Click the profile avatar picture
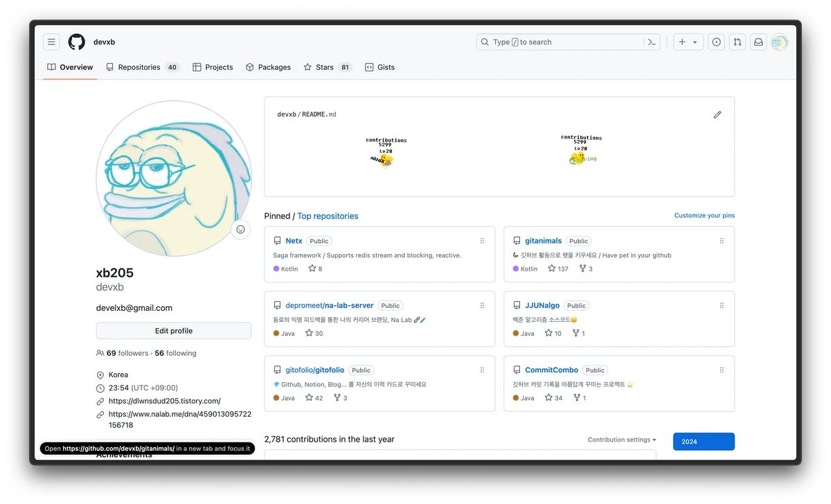The width and height of the screenshot is (831, 504). 174,178
